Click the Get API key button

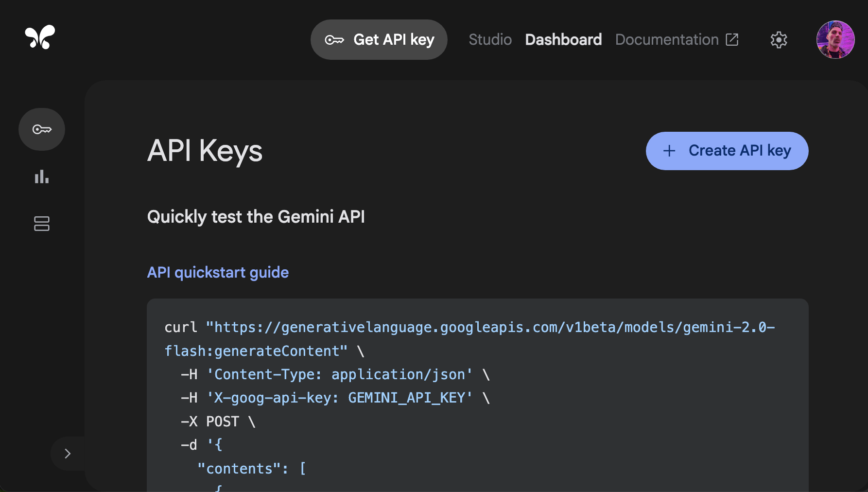(379, 39)
